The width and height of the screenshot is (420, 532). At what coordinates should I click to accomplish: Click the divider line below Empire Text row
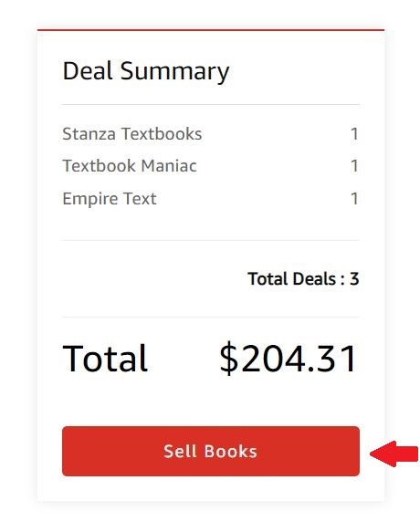tap(211, 240)
